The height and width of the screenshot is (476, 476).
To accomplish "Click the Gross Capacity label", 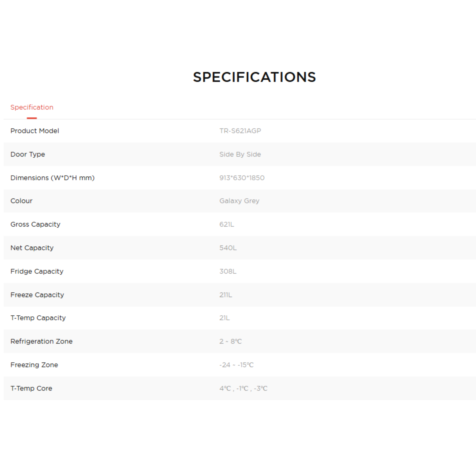I will [35, 225].
